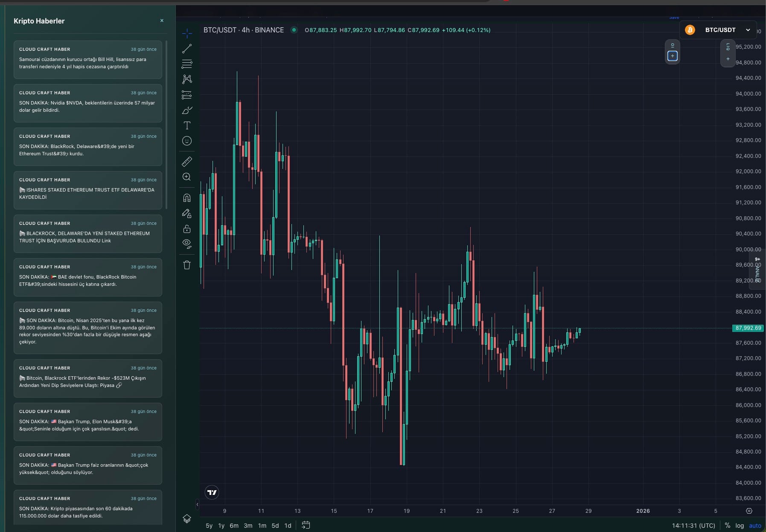Toggle the OI overlay panel label
Screen dimensions: 766x532
coord(673,45)
